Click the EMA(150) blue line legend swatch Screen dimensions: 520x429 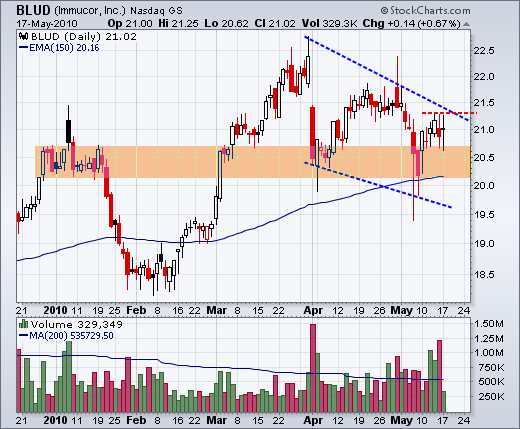pyautogui.click(x=23, y=48)
